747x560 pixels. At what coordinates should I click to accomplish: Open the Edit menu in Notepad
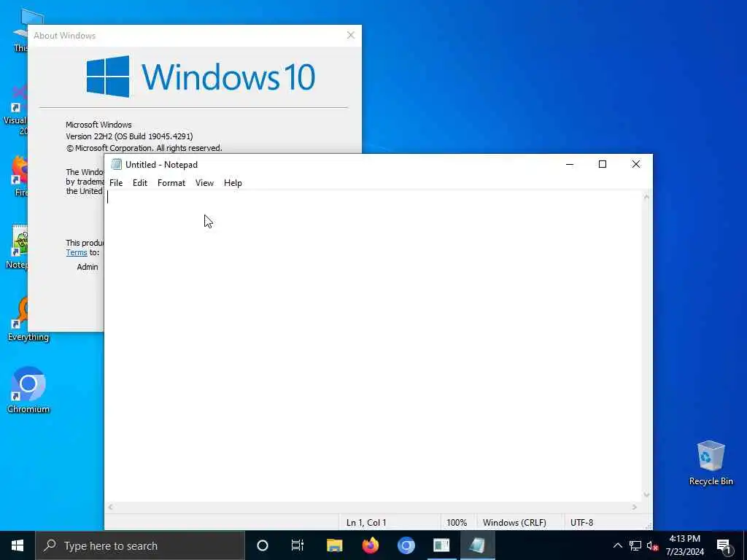pos(139,183)
